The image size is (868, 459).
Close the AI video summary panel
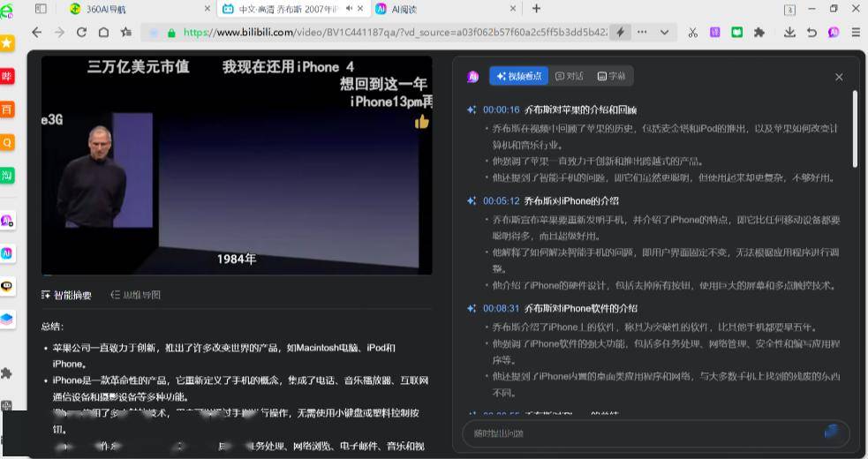pyautogui.click(x=839, y=77)
